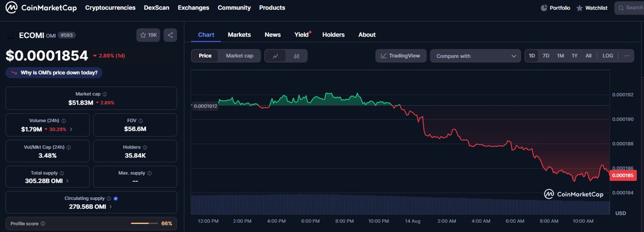This screenshot has height=232, width=644.
Task: Click the search magnifier icon
Action: [x=621, y=8]
